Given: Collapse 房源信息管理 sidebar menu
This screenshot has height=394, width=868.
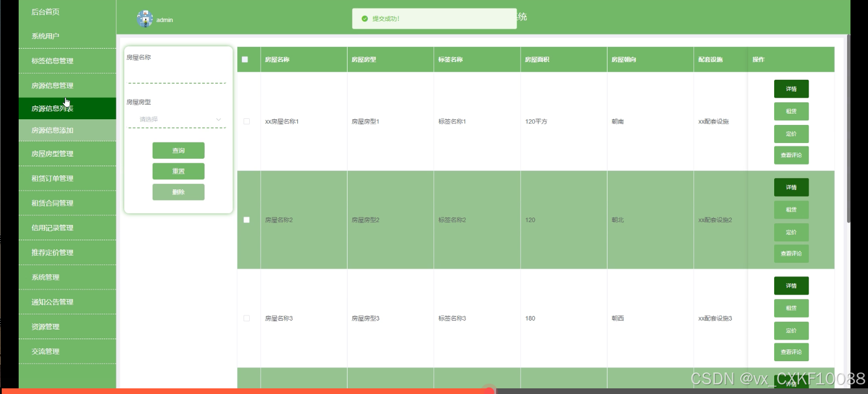Looking at the screenshot, I should (67, 86).
